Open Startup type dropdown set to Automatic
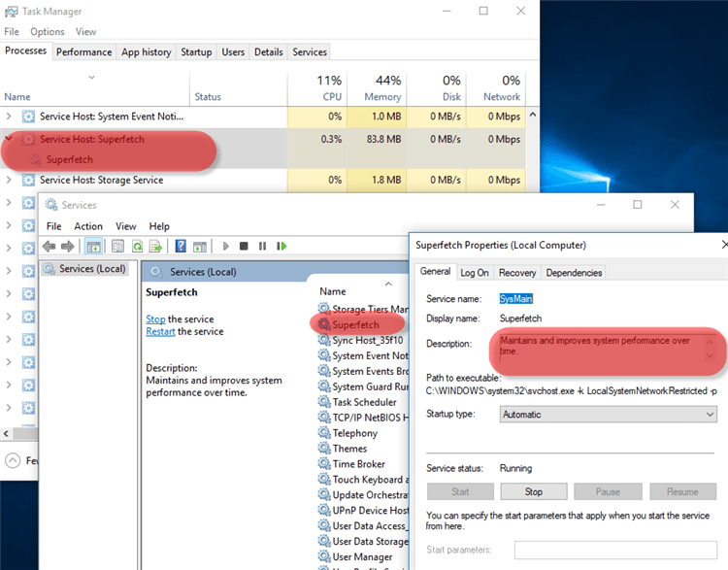The width and height of the screenshot is (728, 570). (x=609, y=415)
